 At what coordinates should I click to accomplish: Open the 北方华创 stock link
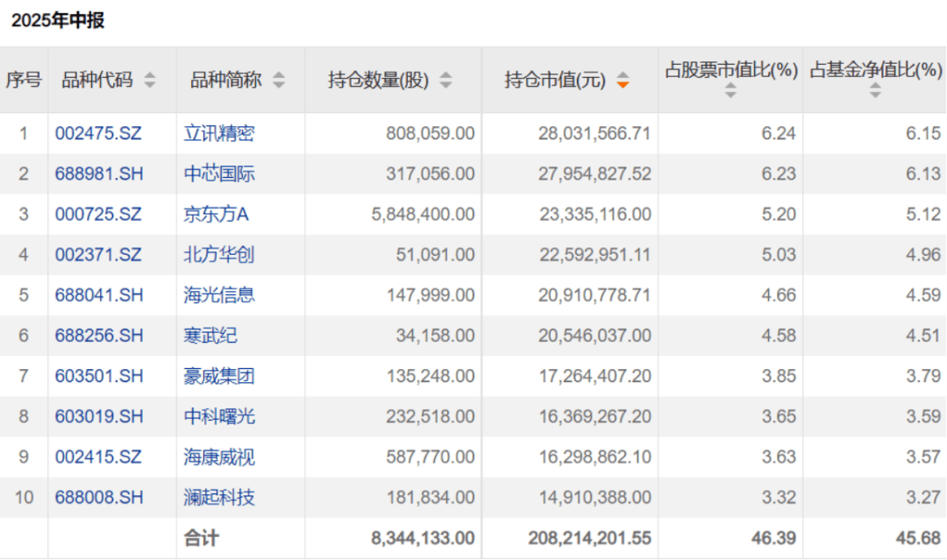click(219, 255)
